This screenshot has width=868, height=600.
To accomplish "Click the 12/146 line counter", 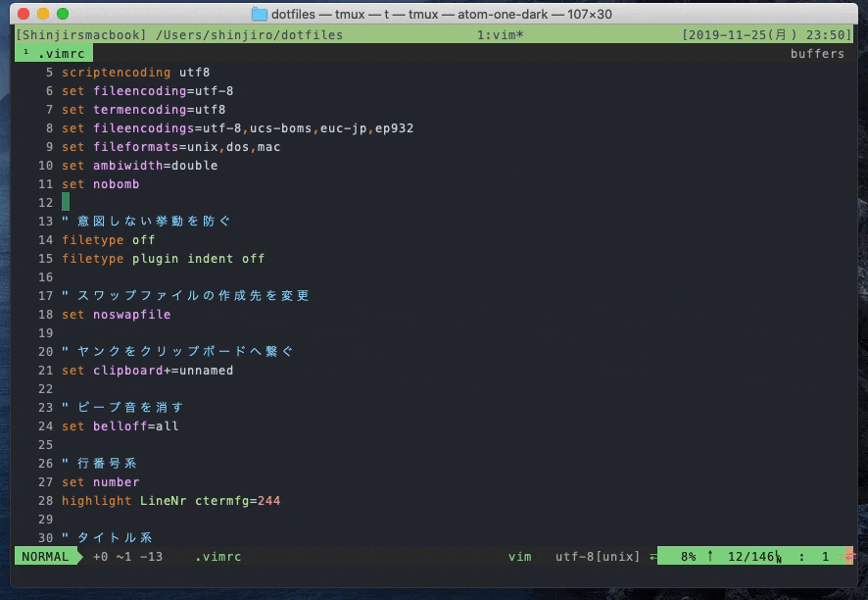I will tap(750, 556).
